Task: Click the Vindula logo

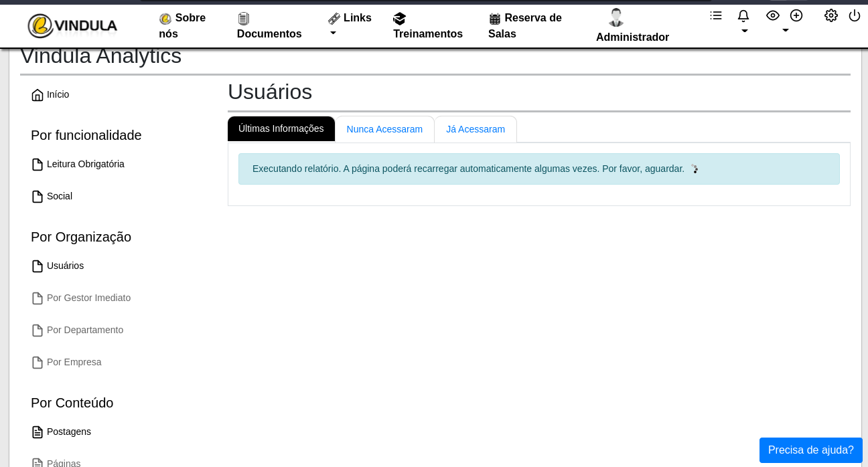Action: (x=72, y=26)
